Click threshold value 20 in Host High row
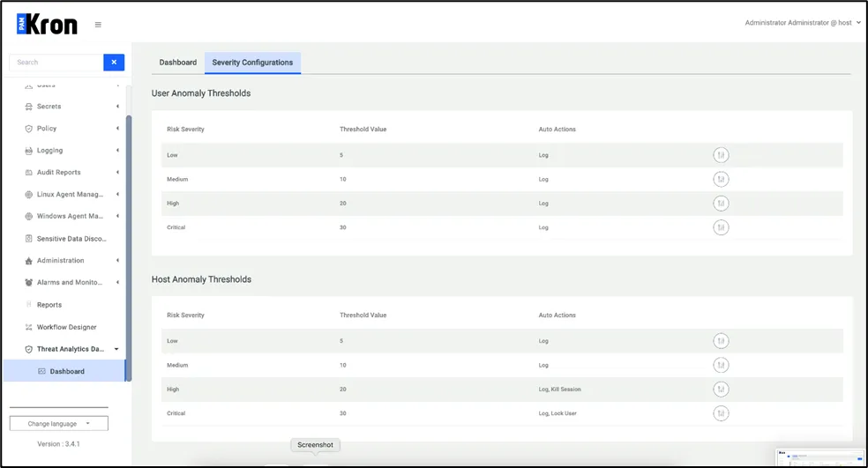 342,390
